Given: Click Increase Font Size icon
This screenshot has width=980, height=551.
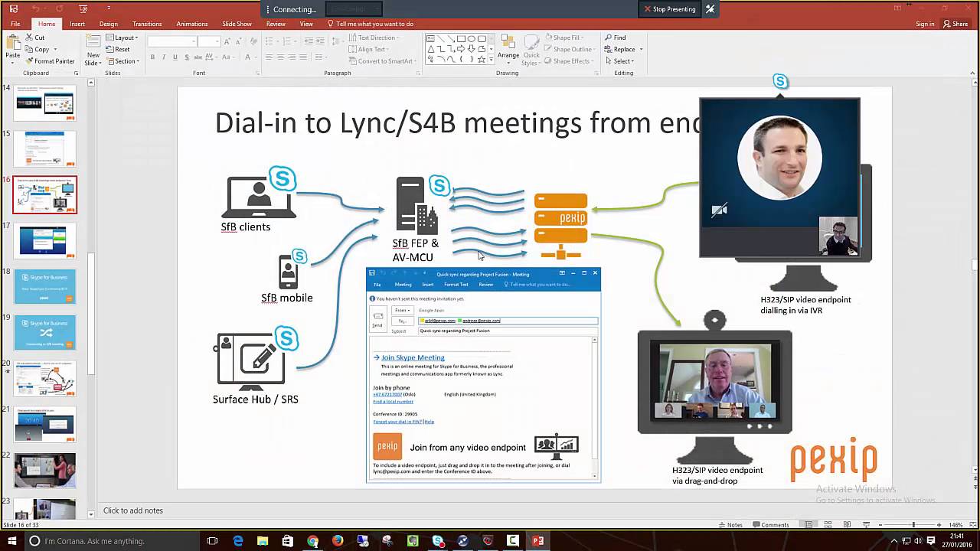Looking at the screenshot, I should tap(227, 41).
